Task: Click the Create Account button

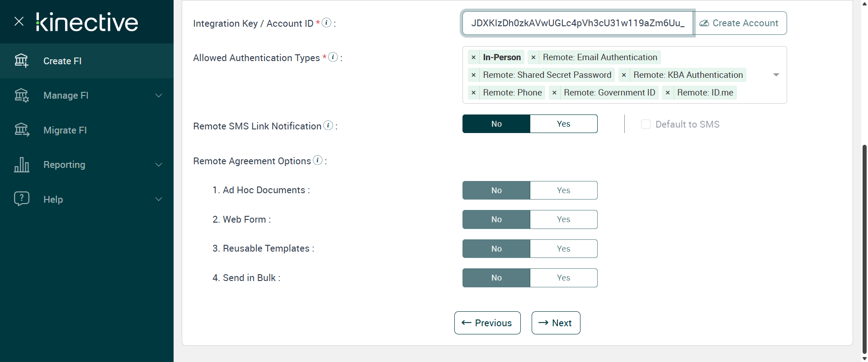Action: 741,23
